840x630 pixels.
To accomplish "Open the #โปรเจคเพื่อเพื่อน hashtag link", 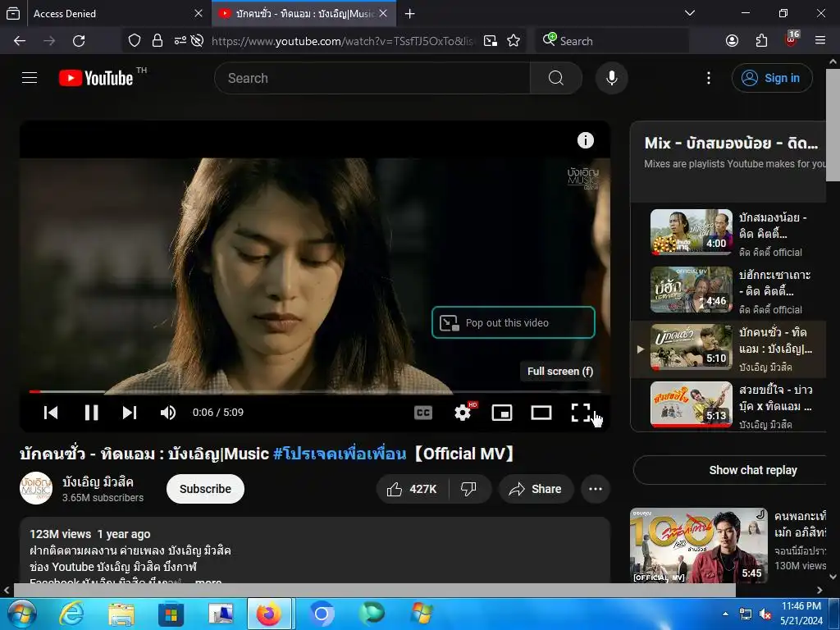I will (x=340, y=454).
